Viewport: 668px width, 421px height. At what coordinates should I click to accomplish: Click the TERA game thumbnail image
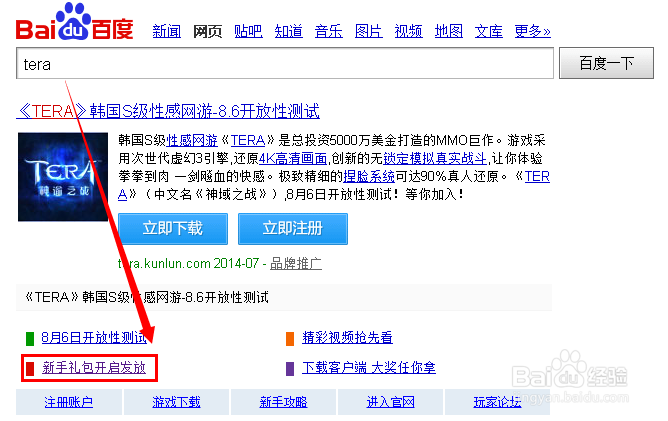tap(63, 177)
